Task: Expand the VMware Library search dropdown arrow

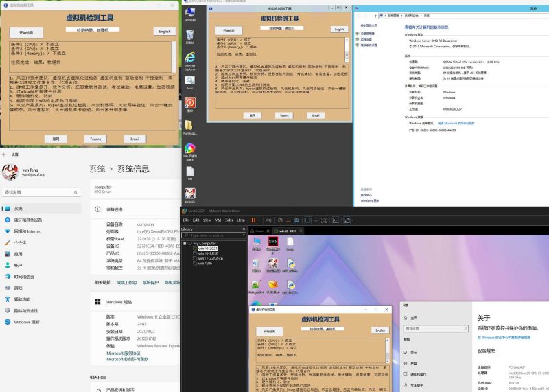Action: click(244, 235)
